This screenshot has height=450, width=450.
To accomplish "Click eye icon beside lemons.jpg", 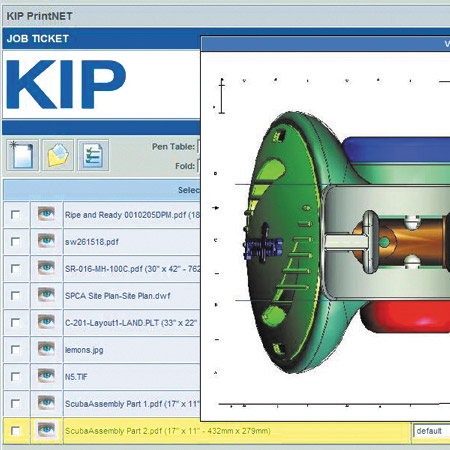I will click(x=46, y=349).
